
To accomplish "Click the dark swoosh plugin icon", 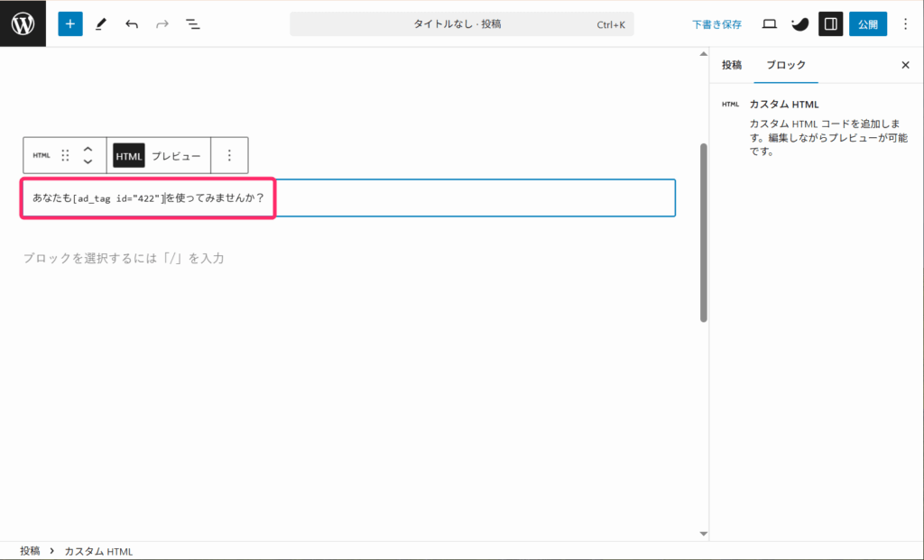I will point(799,24).
